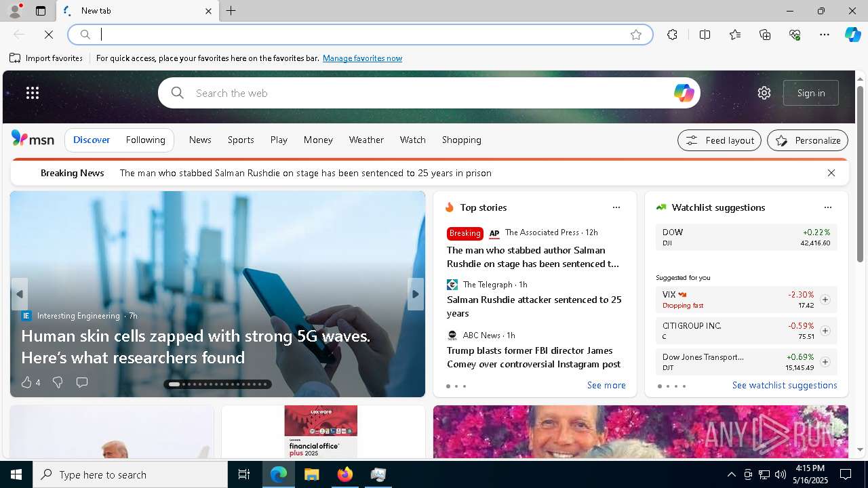Screen dimensions: 868x488
Task: Select the Discover feed tab
Action: pyautogui.click(x=92, y=140)
